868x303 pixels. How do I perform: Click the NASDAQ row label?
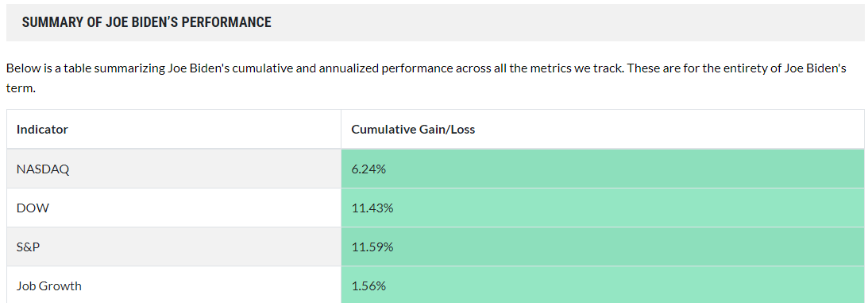[43, 169]
